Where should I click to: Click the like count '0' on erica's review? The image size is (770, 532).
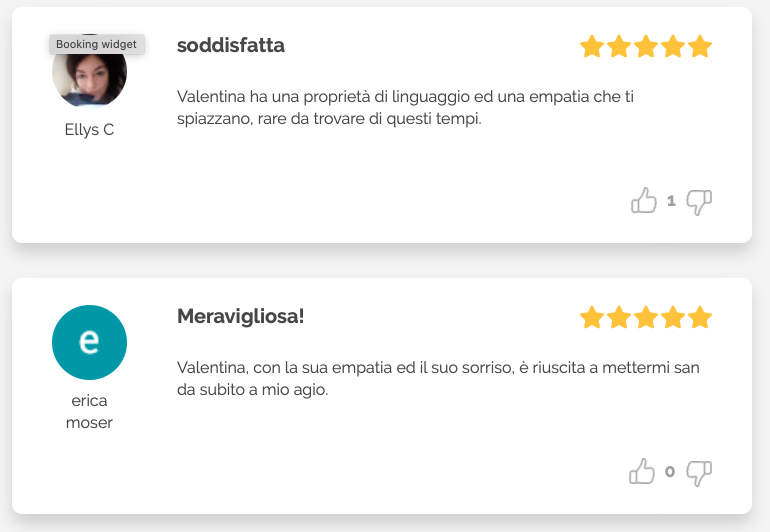point(670,472)
